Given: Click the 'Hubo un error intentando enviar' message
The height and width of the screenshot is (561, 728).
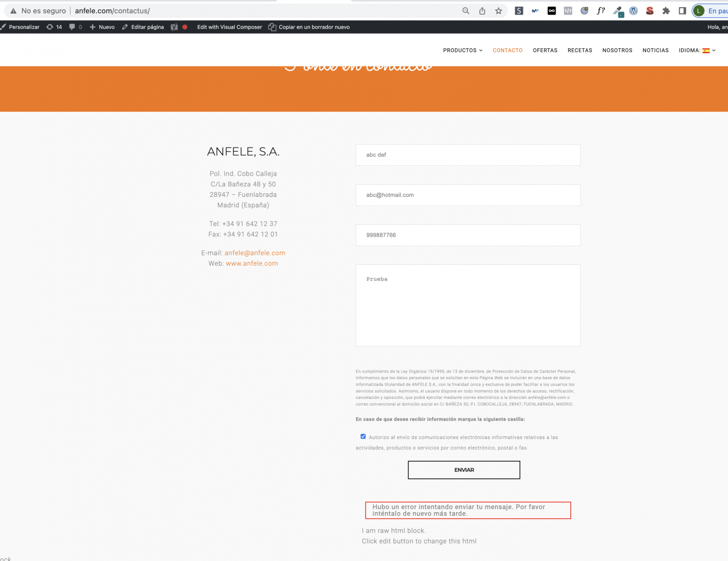Looking at the screenshot, I should [468, 510].
